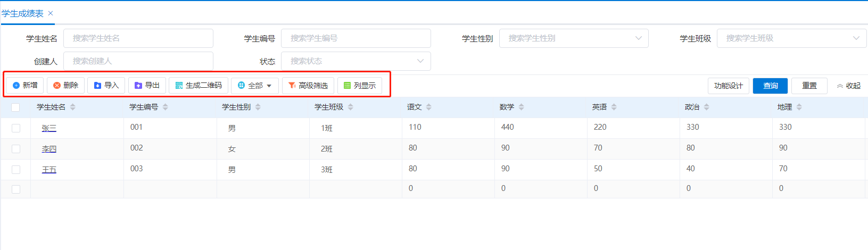The height and width of the screenshot is (250, 868).
Task: Click 王五's 政治 score 40
Action: 691,169
